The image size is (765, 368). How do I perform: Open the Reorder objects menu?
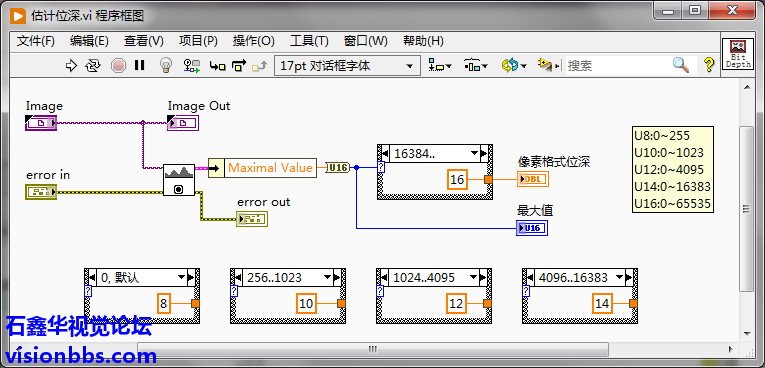[514, 65]
